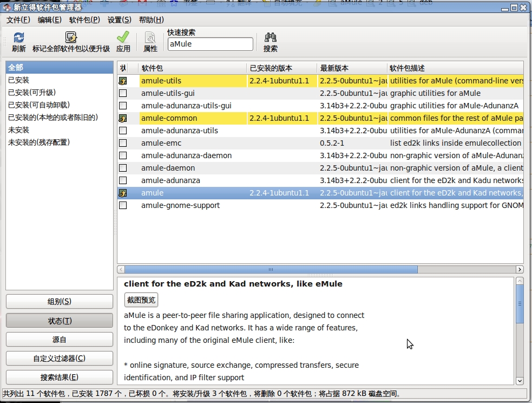The width and height of the screenshot is (532, 403).
Task: Tick the amule-gnome-support checkbox
Action: point(123,205)
